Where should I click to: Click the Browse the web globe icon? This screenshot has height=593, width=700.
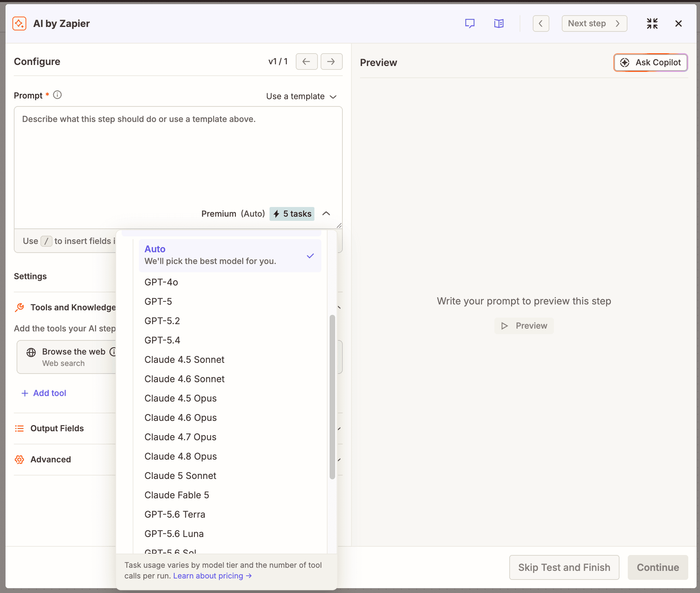tap(31, 352)
